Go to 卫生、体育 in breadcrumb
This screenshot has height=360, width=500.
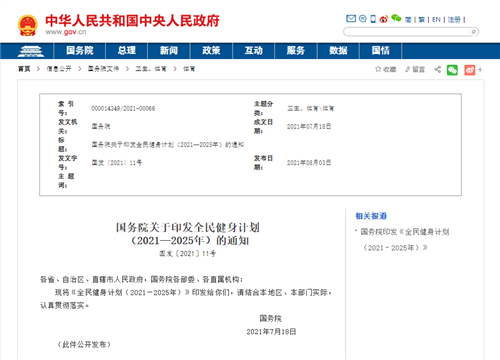151,69
